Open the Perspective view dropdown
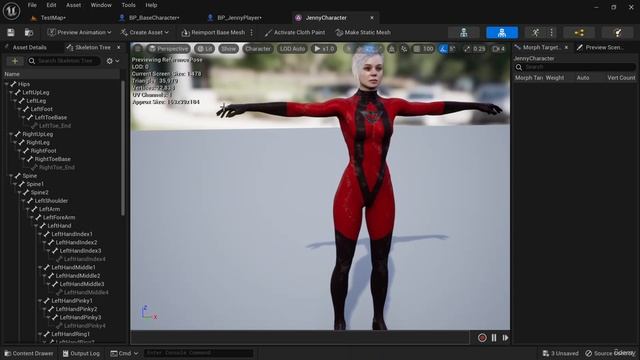 [x=169, y=49]
